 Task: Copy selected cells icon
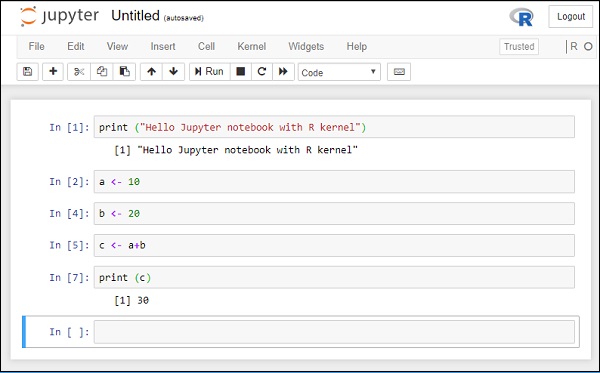click(102, 72)
